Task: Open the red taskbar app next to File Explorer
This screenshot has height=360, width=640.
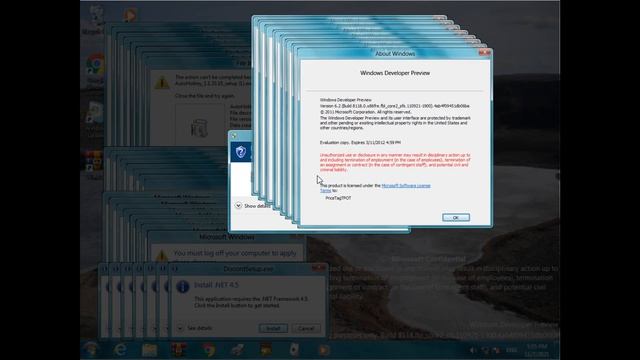Action: (179, 350)
